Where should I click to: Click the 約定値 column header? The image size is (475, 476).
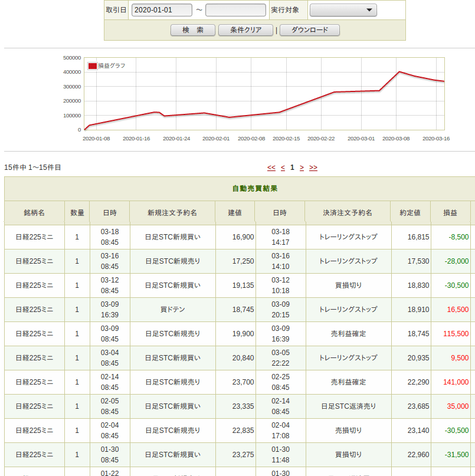coord(410,212)
